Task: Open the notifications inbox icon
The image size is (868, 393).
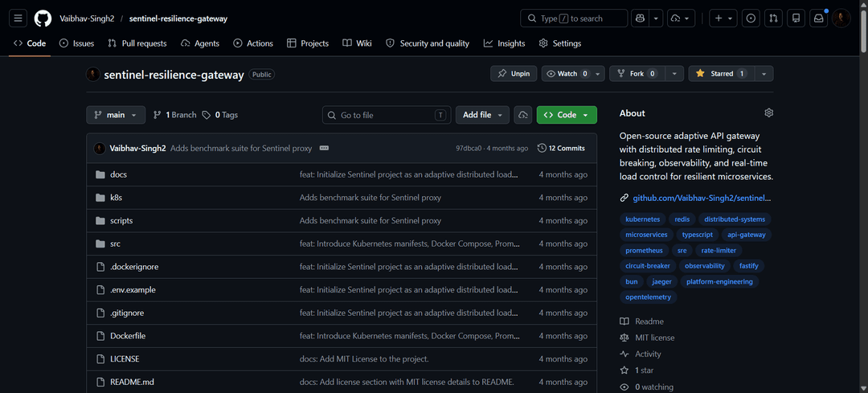Action: (818, 18)
